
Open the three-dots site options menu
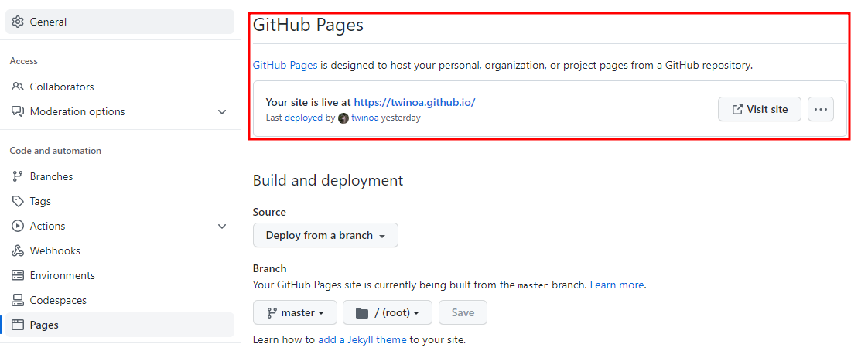(820, 109)
